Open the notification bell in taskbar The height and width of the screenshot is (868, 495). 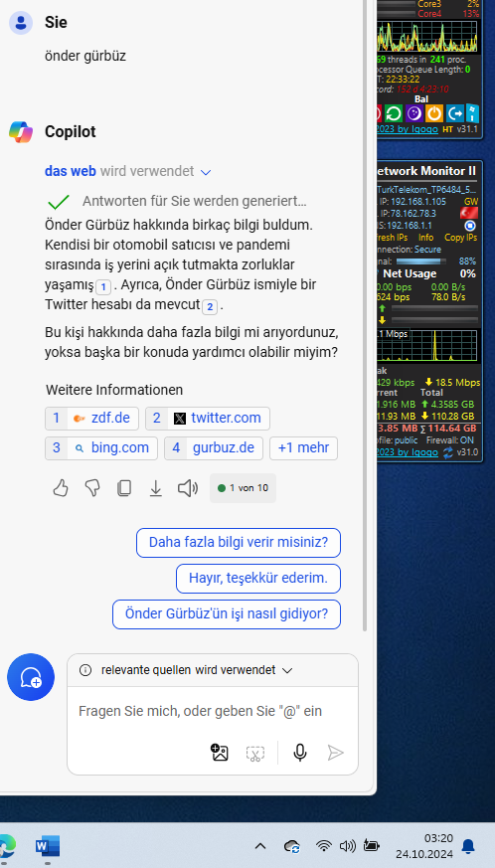(x=468, y=846)
